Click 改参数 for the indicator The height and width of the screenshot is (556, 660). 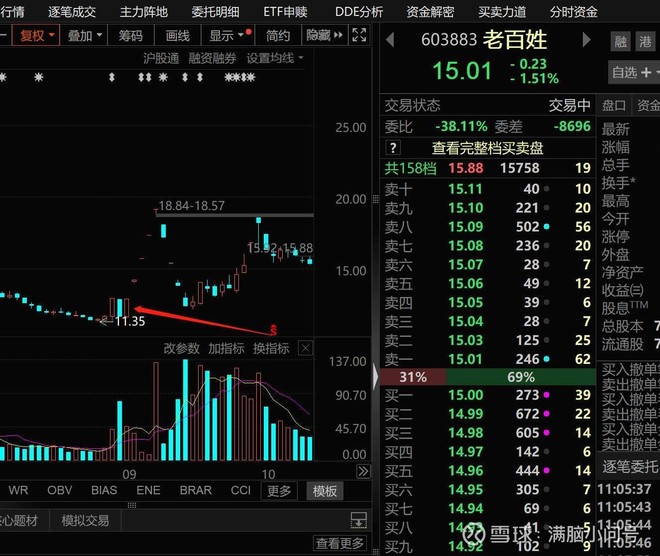pos(181,348)
